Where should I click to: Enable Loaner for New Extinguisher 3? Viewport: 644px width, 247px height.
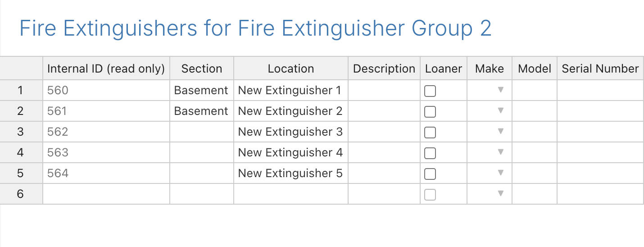pos(430,133)
